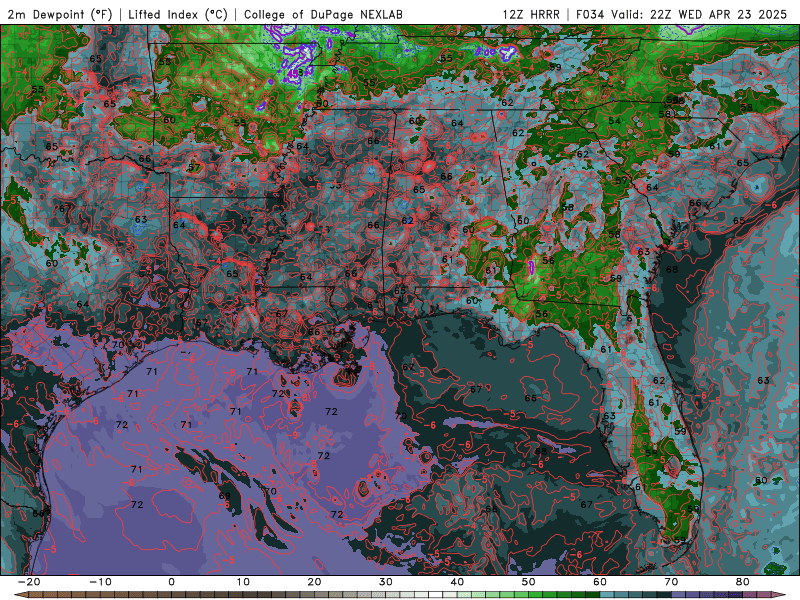Image resolution: width=800 pixels, height=600 pixels.
Task: Click the 80 label on the color scale
Action: [x=743, y=582]
